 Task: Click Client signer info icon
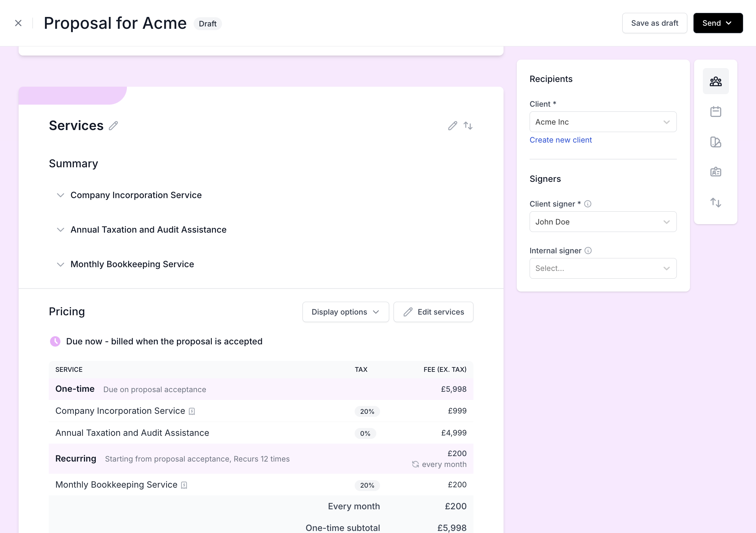(x=588, y=204)
